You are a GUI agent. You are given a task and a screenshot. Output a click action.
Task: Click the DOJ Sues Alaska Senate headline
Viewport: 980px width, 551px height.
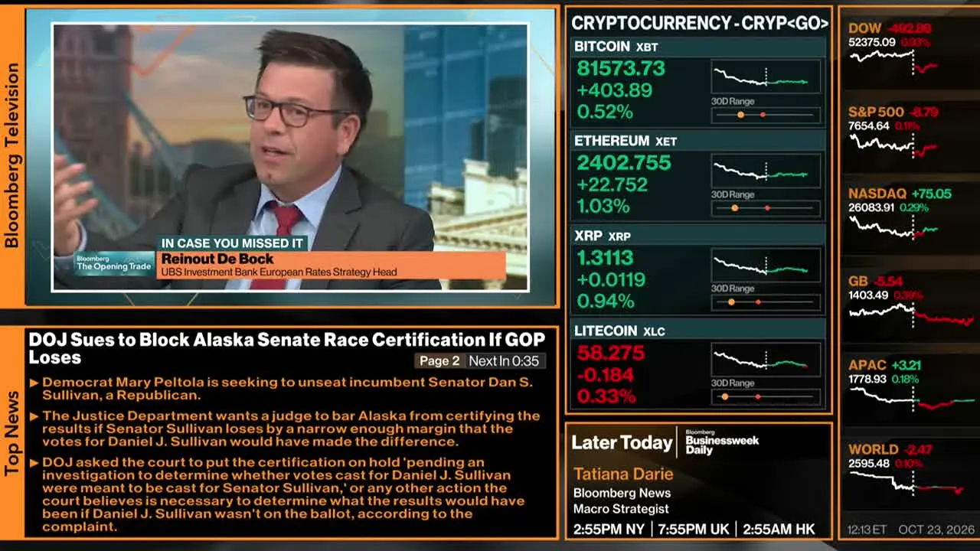pyautogui.click(x=287, y=348)
